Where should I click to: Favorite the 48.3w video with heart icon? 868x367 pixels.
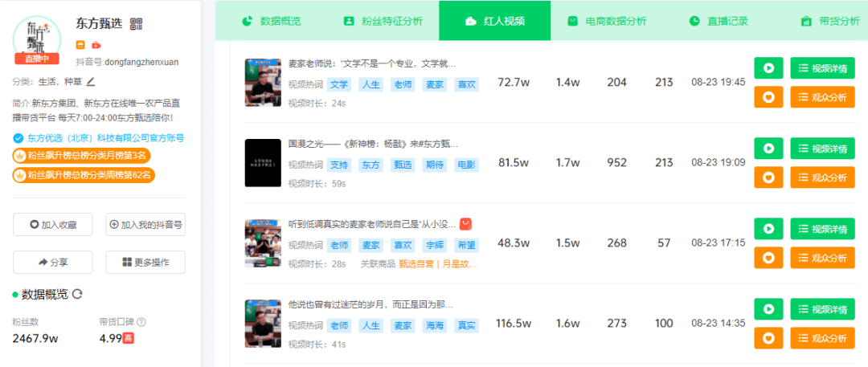pos(768,258)
